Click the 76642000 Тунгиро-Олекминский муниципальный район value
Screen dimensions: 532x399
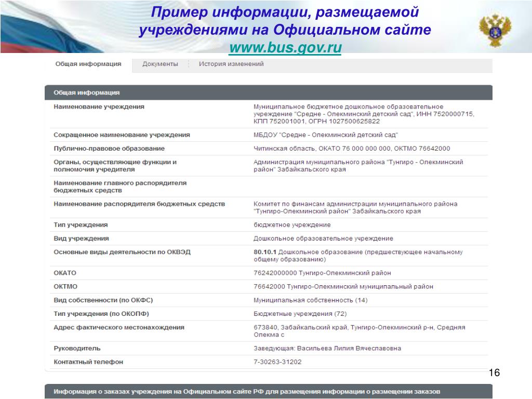pyautogui.click(x=343, y=286)
